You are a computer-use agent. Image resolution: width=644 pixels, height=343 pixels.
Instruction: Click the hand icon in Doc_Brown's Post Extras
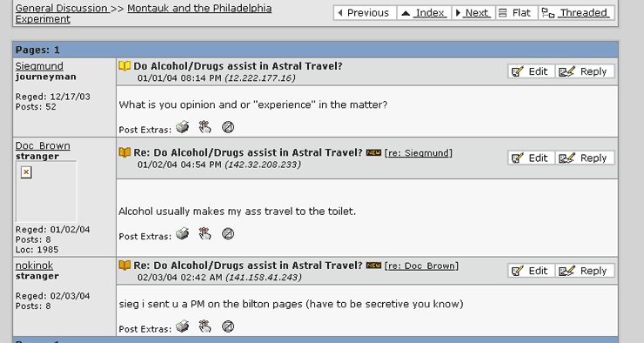(x=205, y=234)
